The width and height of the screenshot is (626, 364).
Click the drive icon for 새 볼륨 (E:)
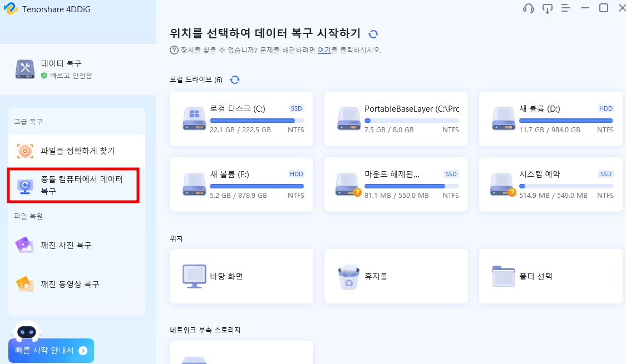(x=194, y=184)
